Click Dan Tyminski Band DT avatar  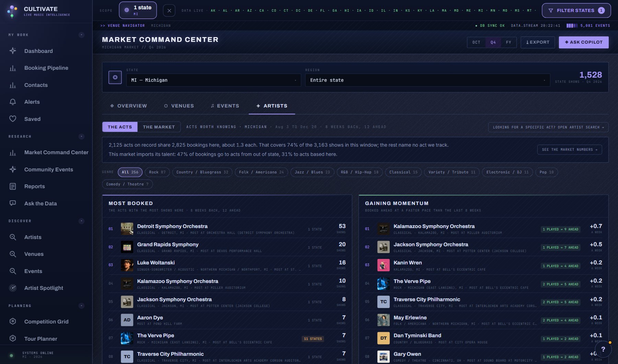tap(384, 338)
